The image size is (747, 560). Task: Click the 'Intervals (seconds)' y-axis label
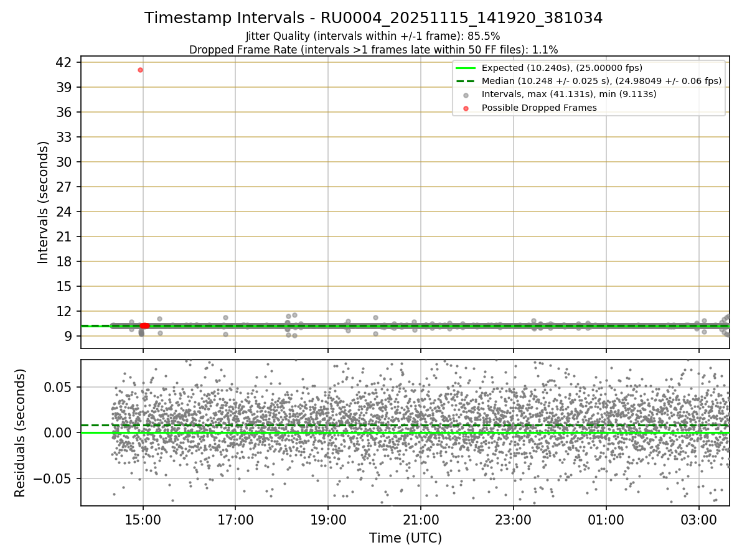(x=43, y=202)
